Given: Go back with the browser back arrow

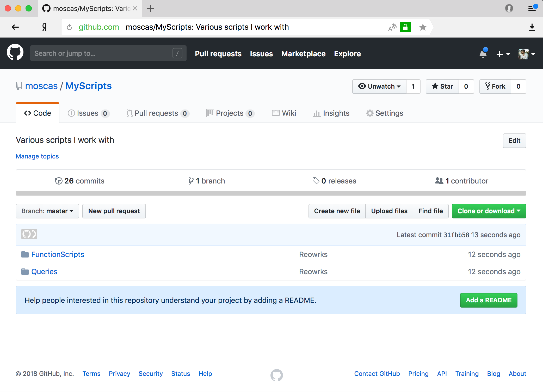Looking at the screenshot, I should pos(15,27).
